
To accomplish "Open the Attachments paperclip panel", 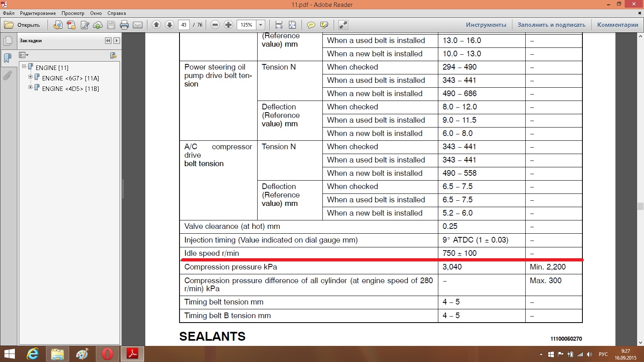I will coord(8,76).
